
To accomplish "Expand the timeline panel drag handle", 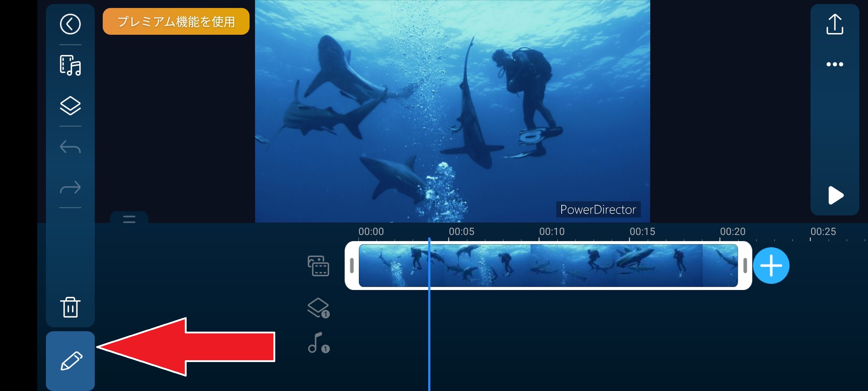I will (129, 218).
